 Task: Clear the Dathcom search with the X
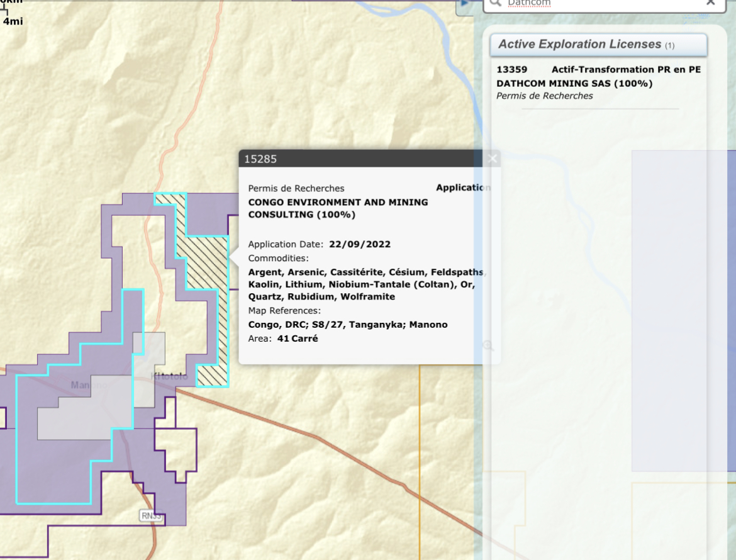(711, 3)
